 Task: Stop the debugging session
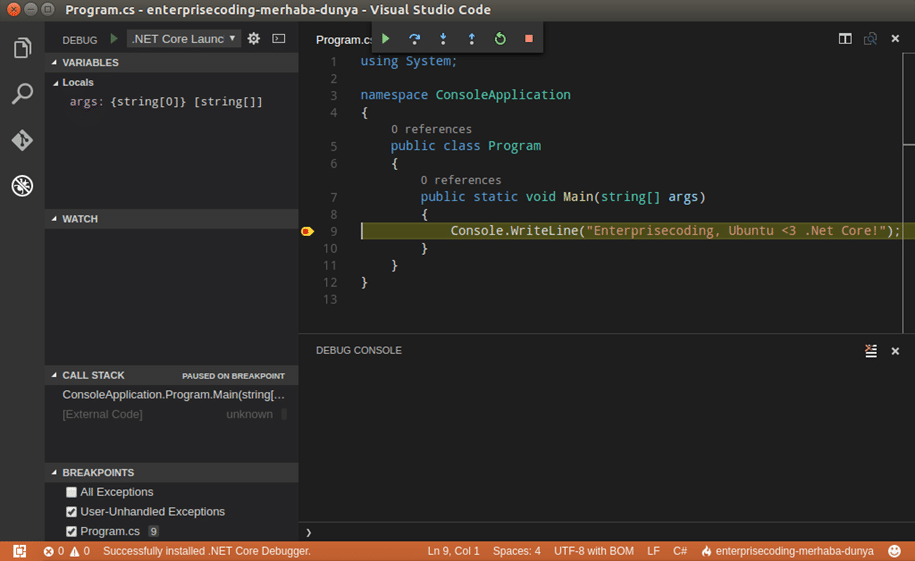[x=529, y=39]
